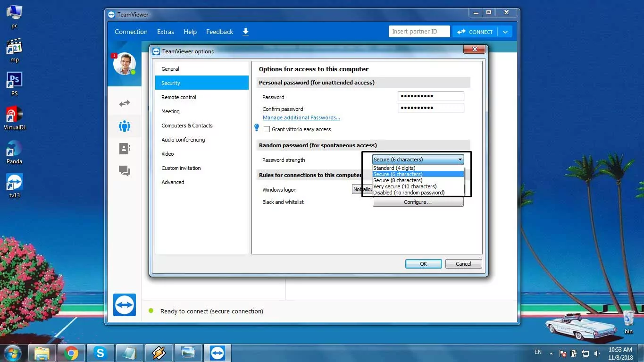
Task: Click the large TeamViewer logo in the sidebar
Action: click(125, 305)
